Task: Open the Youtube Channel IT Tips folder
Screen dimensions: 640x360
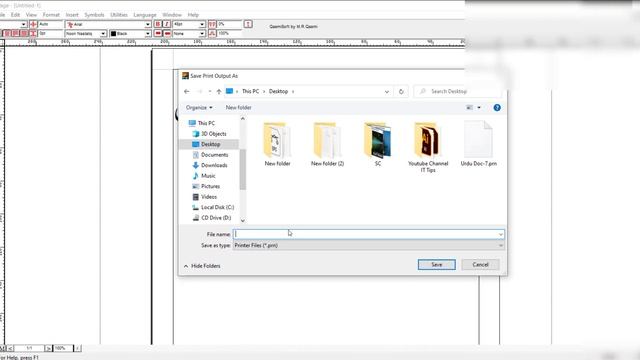Action: click(x=428, y=147)
